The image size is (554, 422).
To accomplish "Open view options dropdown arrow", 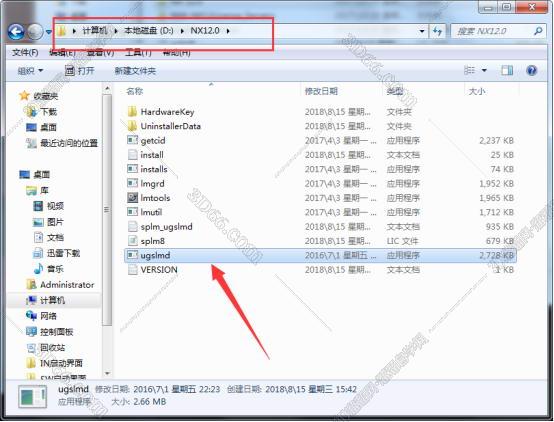I will coord(484,71).
